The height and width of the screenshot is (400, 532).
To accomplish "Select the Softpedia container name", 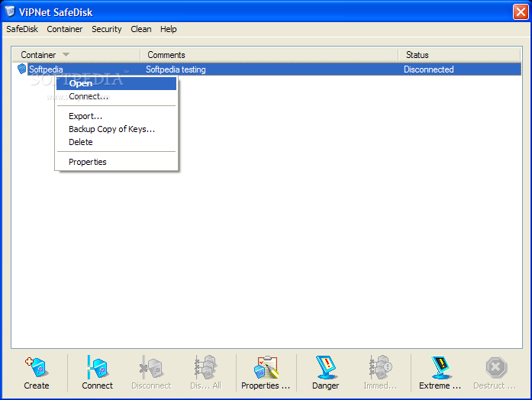I will point(46,69).
